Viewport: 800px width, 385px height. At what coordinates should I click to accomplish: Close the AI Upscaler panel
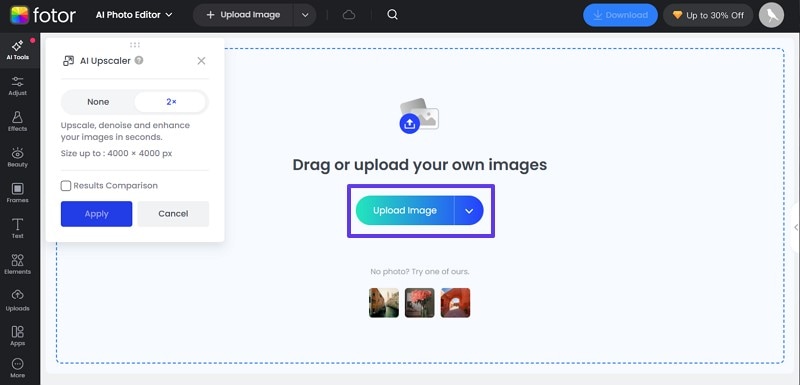(x=202, y=61)
